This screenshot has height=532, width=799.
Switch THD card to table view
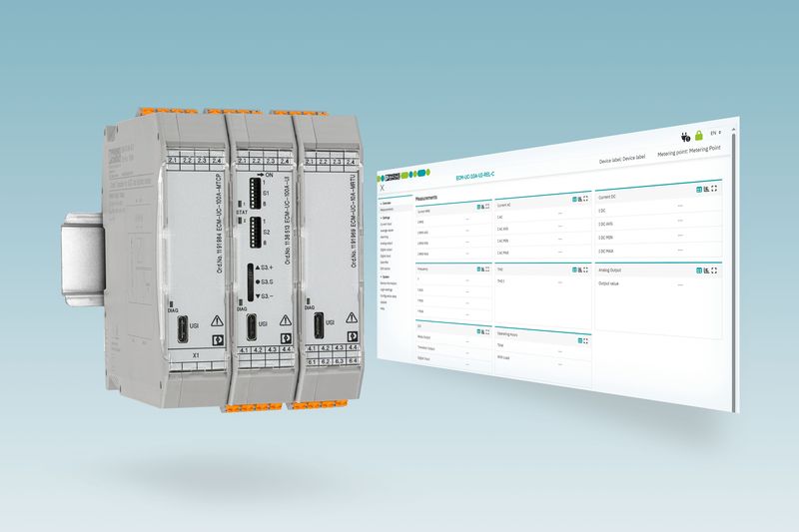574,269
